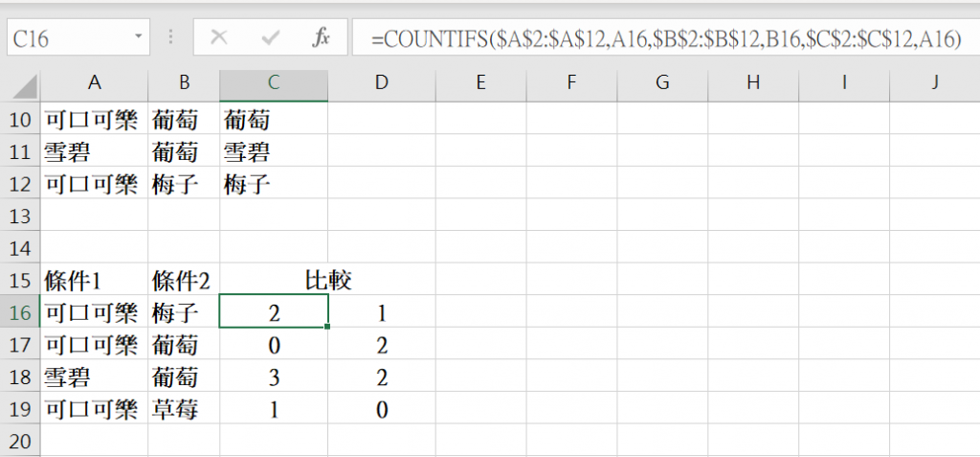Open the Name Box dropdown arrow
Image resolution: width=980 pixels, height=457 pixels.
138,37
